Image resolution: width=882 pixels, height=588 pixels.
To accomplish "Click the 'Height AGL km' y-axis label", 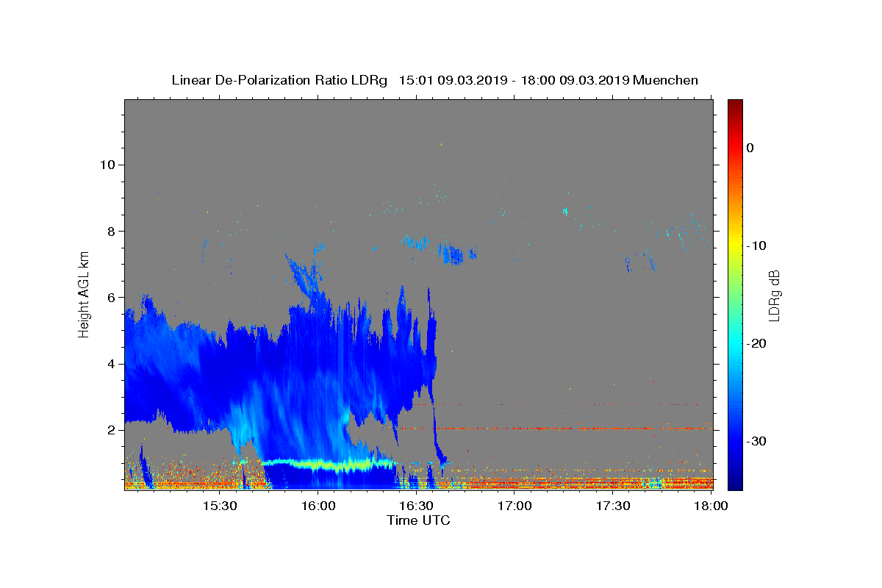I will point(85,294).
